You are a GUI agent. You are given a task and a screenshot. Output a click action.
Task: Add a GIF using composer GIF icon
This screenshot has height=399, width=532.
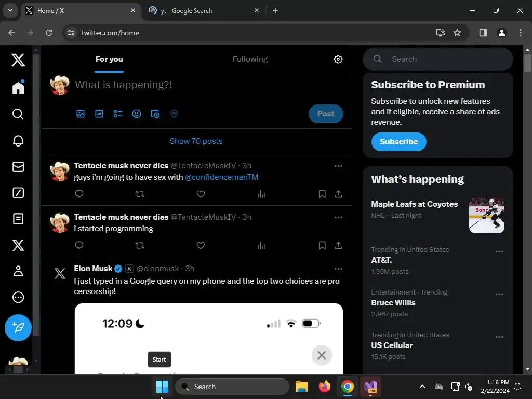(x=99, y=114)
